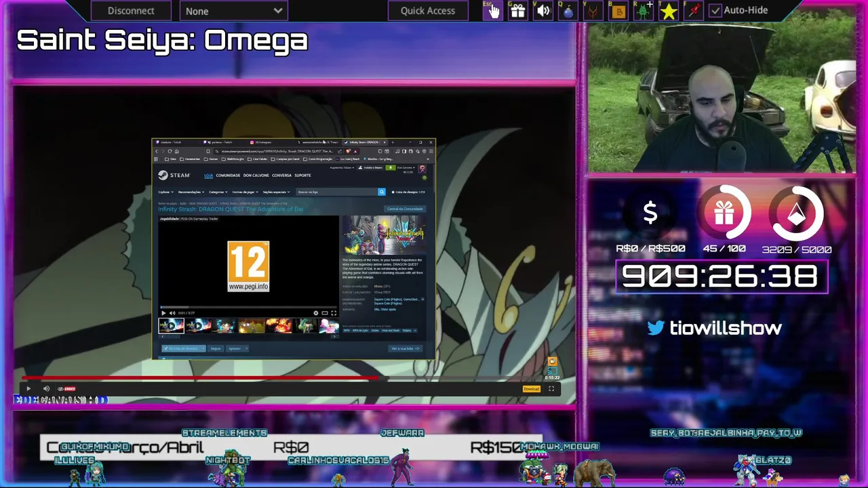Screen dimensions: 868x488
Task: Seek on the Steam trailer progress bar
Action: click(249, 307)
